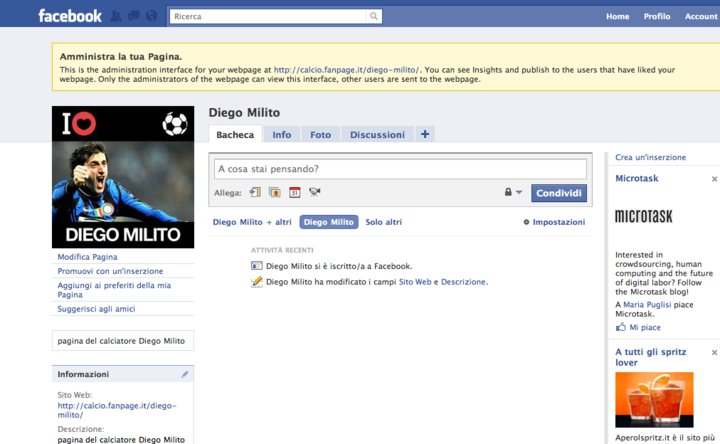Click the A cosa stai pensando box

(x=400, y=169)
